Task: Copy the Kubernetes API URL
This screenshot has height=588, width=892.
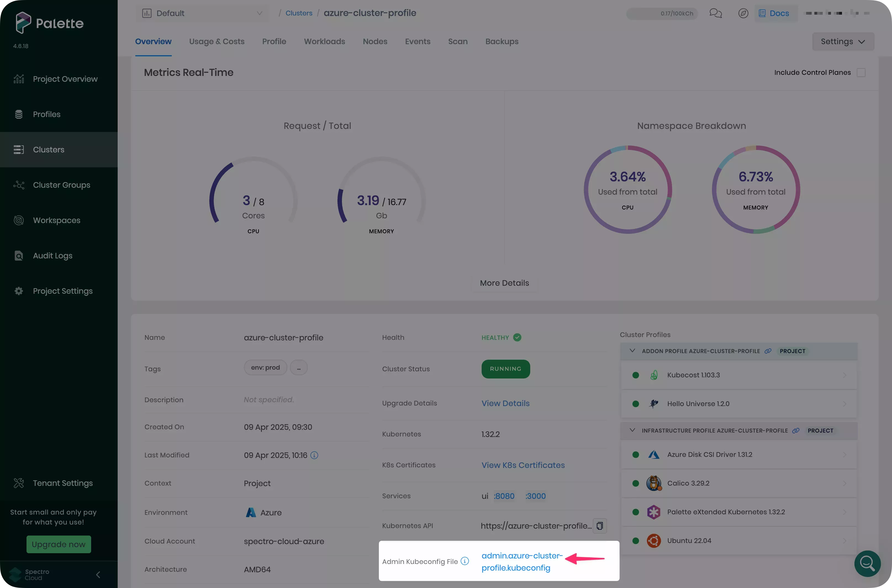Action: pyautogui.click(x=600, y=526)
